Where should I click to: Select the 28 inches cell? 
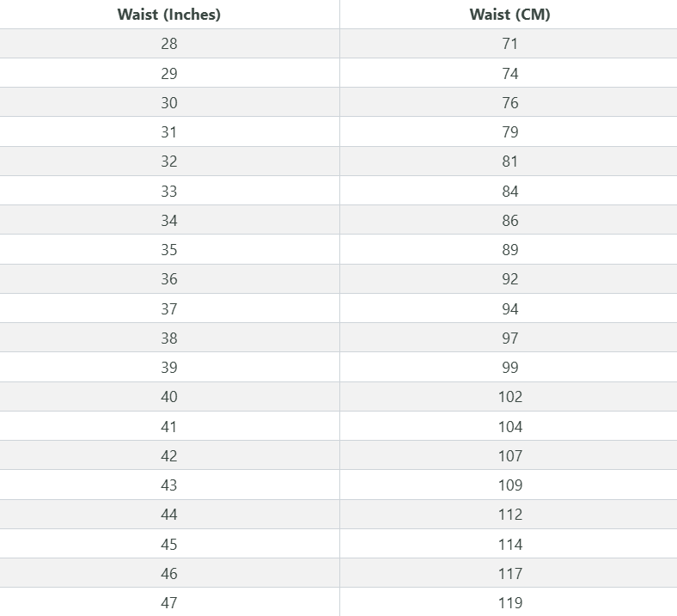pos(169,44)
